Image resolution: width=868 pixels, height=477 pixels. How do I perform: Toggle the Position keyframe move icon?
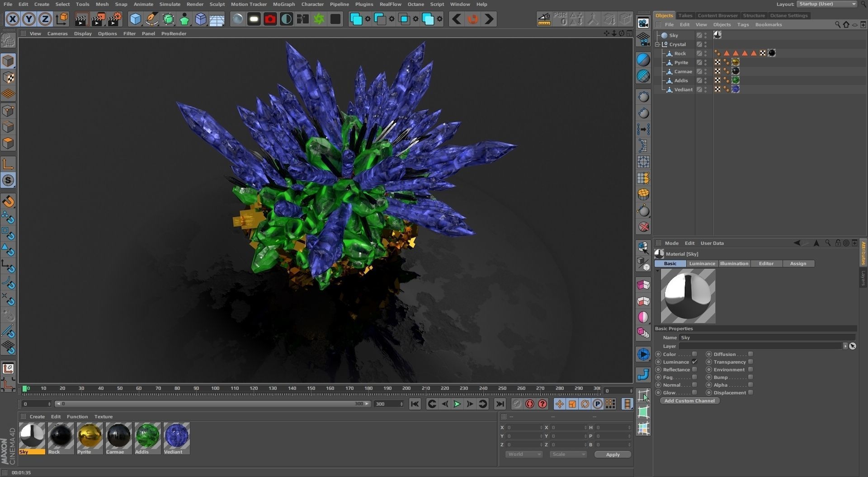tap(560, 404)
